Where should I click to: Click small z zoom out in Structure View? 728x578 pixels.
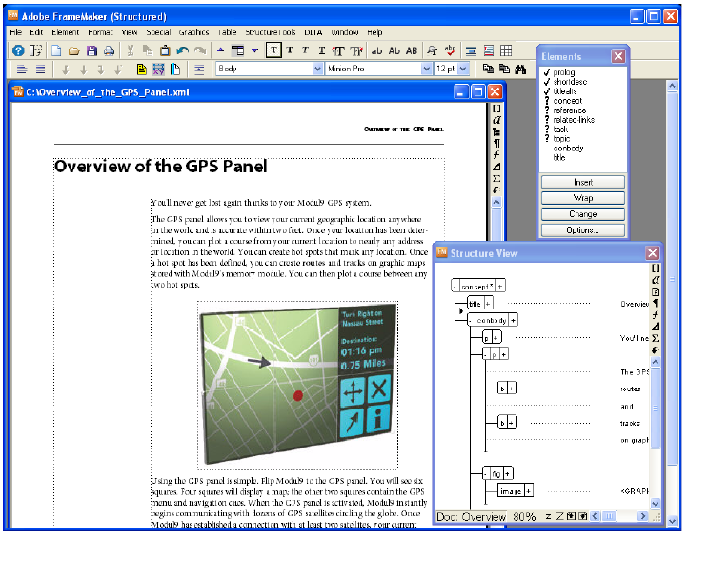[x=548, y=516]
